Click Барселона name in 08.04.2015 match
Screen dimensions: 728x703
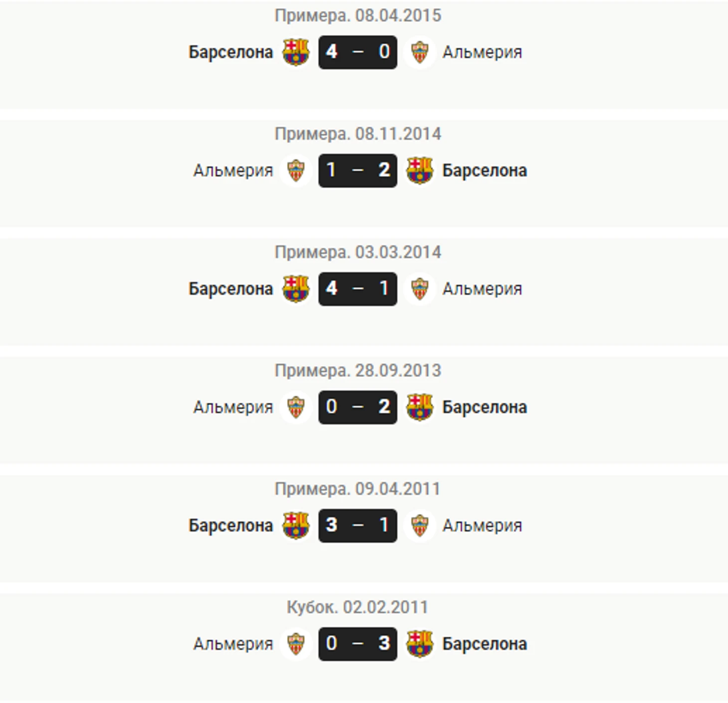pyautogui.click(x=231, y=52)
